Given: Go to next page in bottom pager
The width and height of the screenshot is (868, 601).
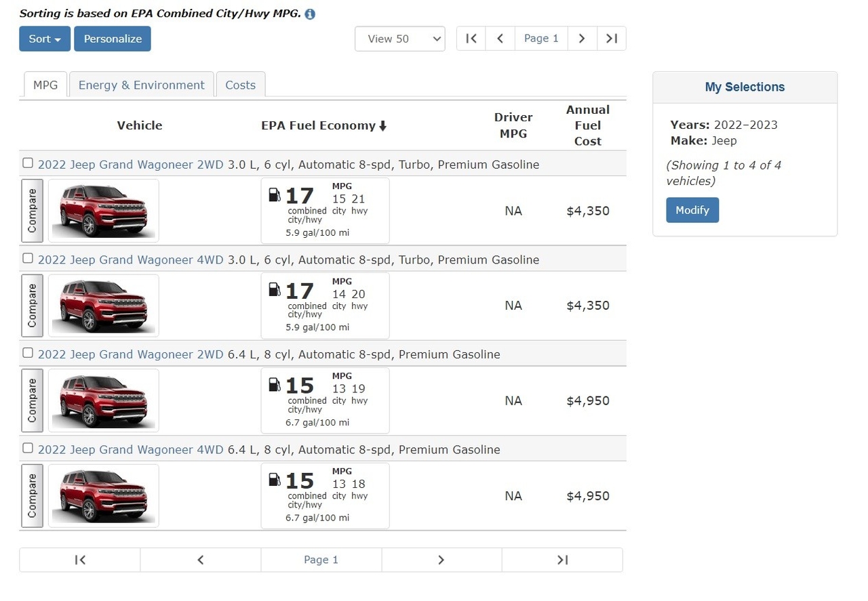Looking at the screenshot, I should pos(441,560).
